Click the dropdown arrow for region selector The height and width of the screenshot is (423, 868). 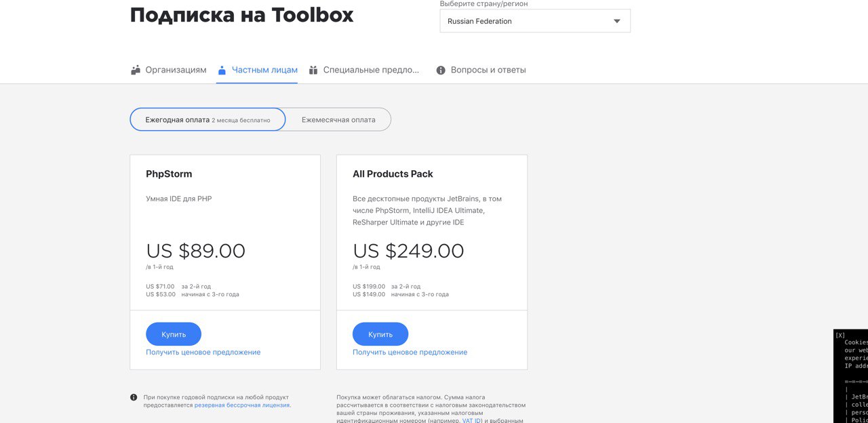617,21
